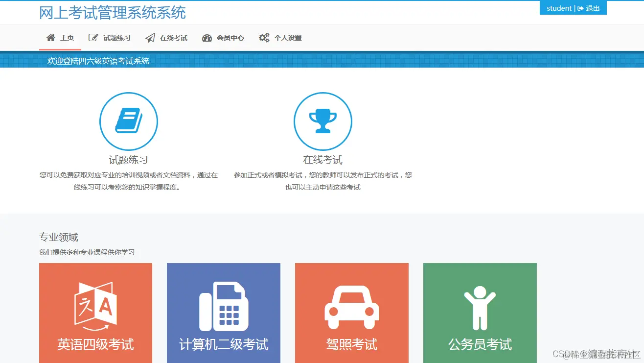Click the 欢迎登陆四六级英语考试系统 banner text
This screenshot has width=644, height=363.
[x=98, y=61]
